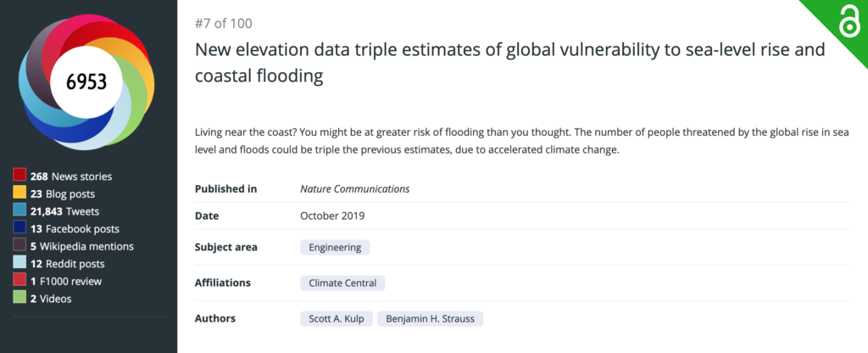868x353 pixels.
Task: Select the Scott A. Kulp author tag
Action: pyautogui.click(x=337, y=319)
